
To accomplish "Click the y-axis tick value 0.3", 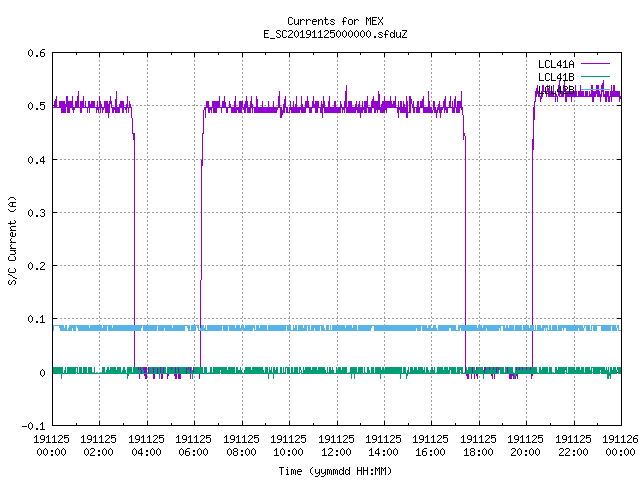I will [x=36, y=213].
